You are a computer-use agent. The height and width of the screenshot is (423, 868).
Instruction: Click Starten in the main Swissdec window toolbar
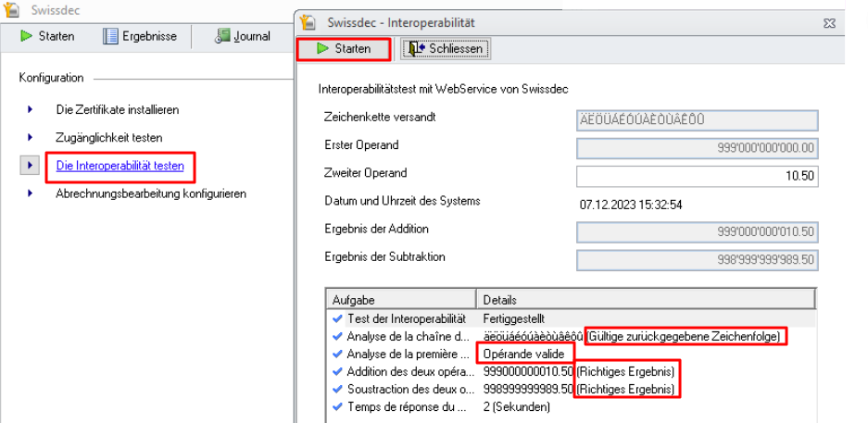pyautogui.click(x=47, y=36)
